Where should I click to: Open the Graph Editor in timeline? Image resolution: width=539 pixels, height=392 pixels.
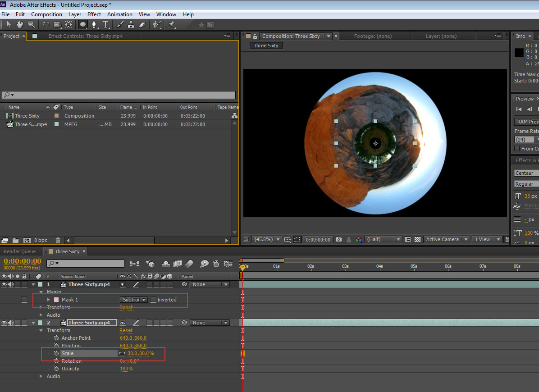pyautogui.click(x=228, y=264)
